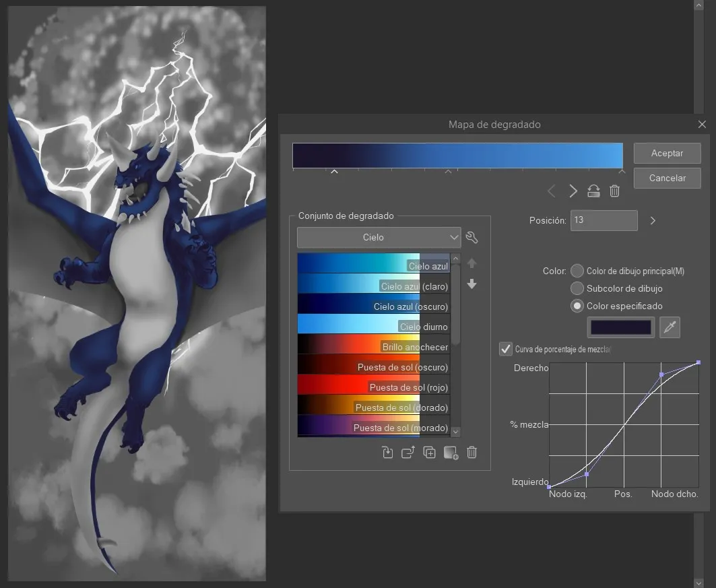
Task: Move selected gradient up in list
Action: tap(471, 263)
